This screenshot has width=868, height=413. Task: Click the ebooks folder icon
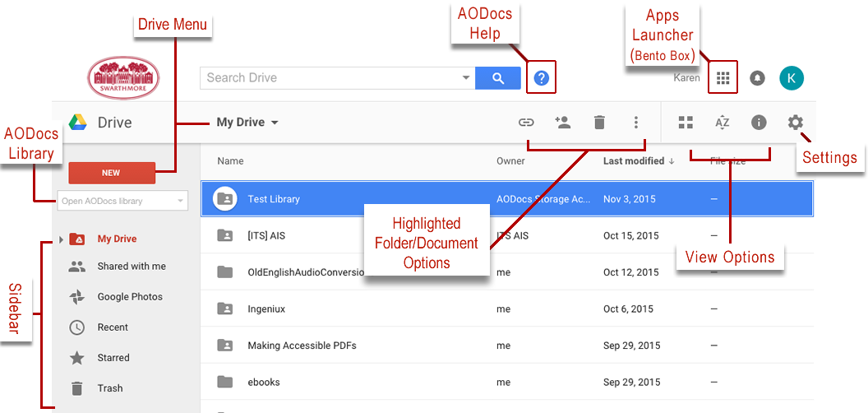coord(224,382)
